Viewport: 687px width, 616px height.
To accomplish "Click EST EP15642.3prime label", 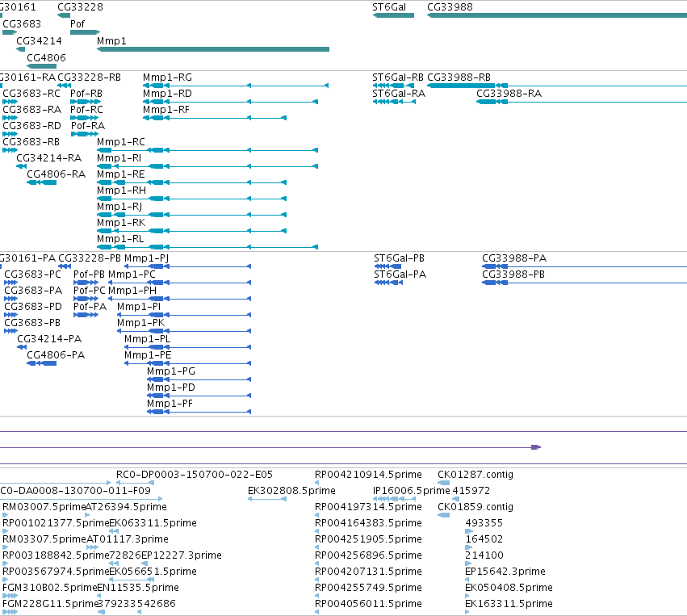I will point(505,572).
